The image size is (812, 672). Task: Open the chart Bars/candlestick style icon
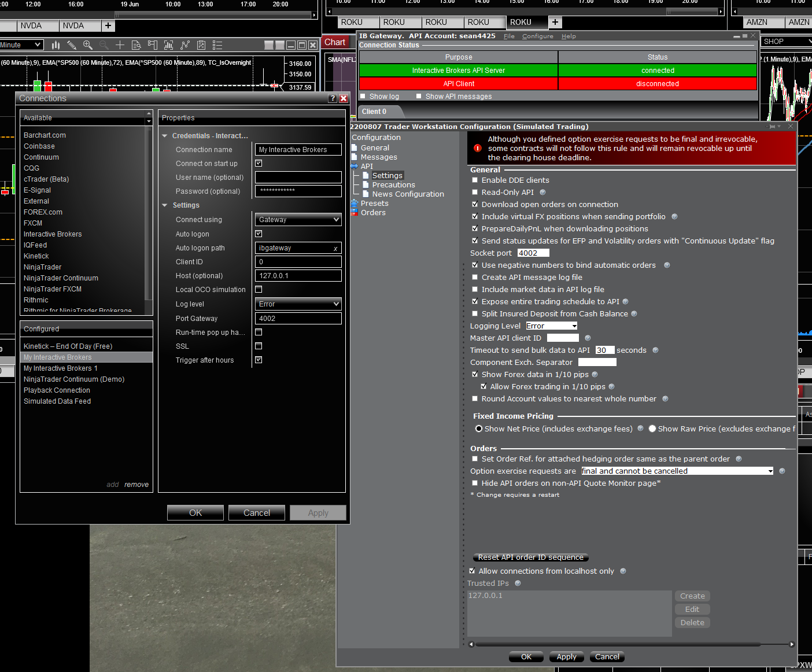[56, 45]
